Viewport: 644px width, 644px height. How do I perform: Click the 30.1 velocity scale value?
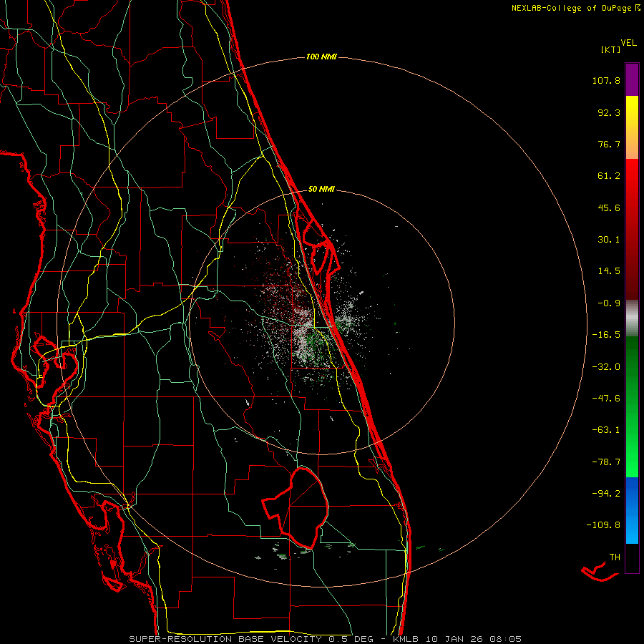609,240
